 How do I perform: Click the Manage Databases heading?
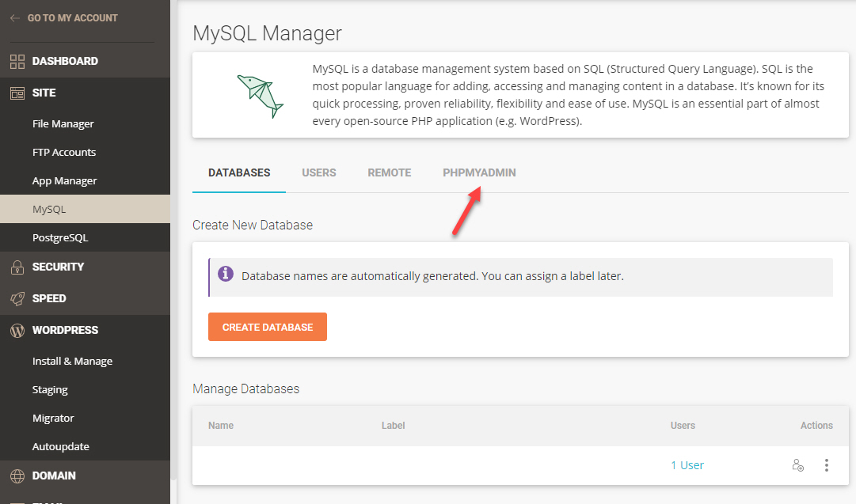pos(245,389)
